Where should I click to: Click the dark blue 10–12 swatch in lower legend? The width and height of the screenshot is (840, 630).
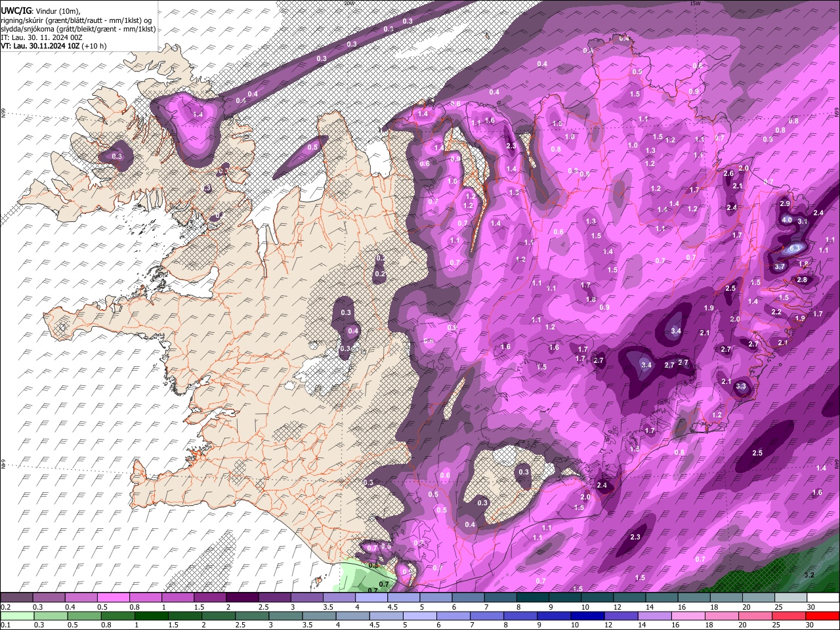coord(587,616)
